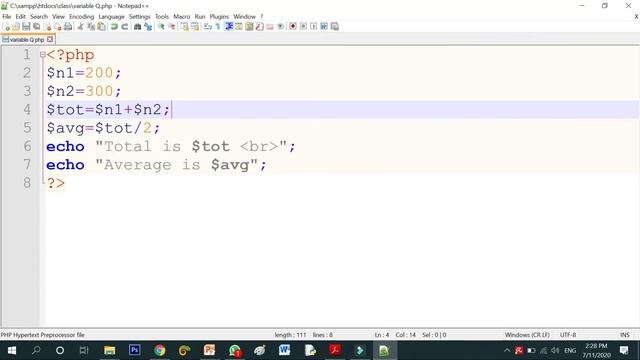Select the variable Q.php tab
640x360 pixels.
click(27, 40)
